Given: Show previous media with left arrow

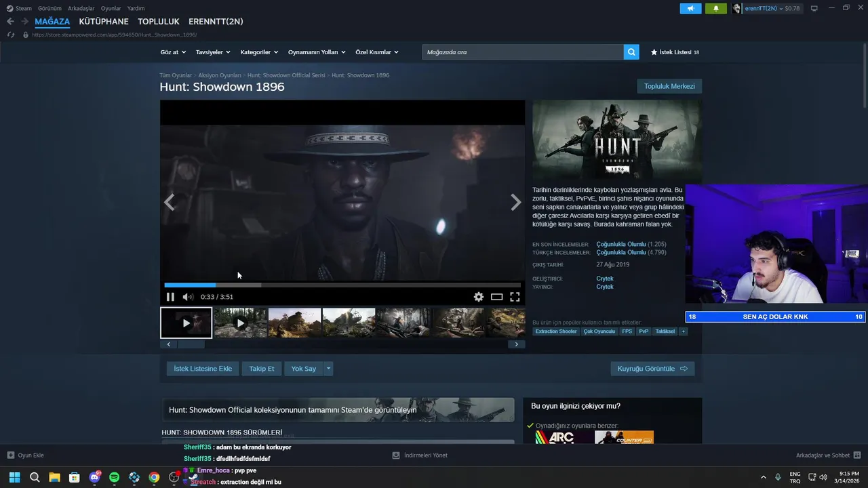Looking at the screenshot, I should coord(170,202).
